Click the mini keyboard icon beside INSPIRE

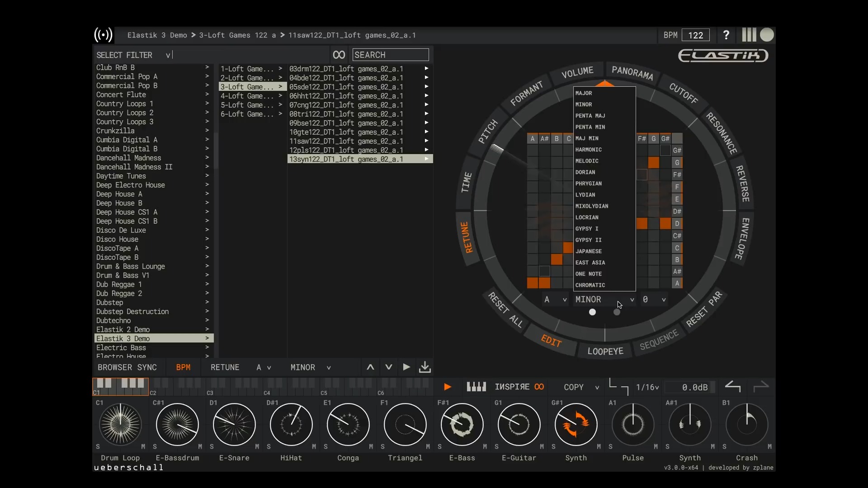[x=476, y=387]
